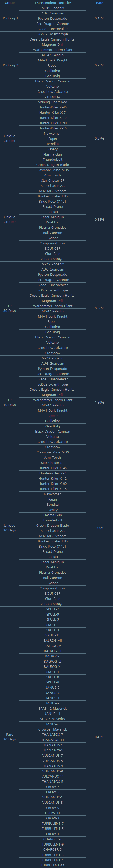Click the Rate column header
The width and height of the screenshot is (113, 868).
tap(100, 3)
